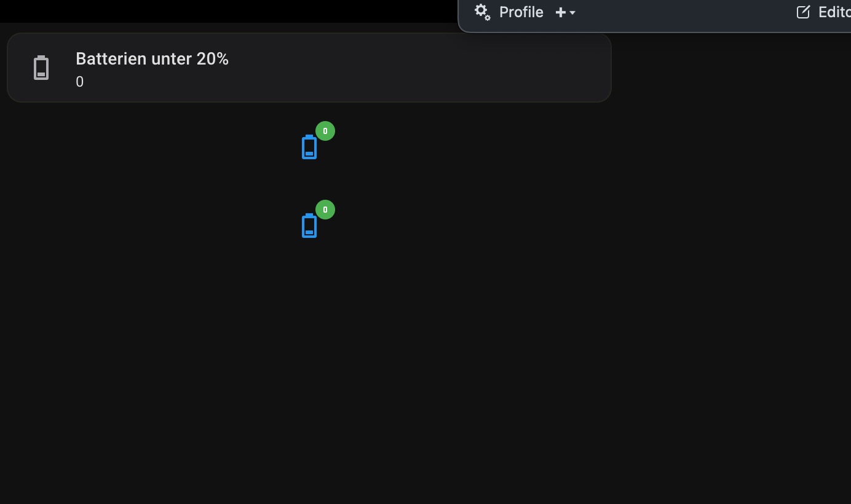Image resolution: width=851 pixels, height=504 pixels.
Task: Click the gray battery icon in card
Action: point(41,68)
